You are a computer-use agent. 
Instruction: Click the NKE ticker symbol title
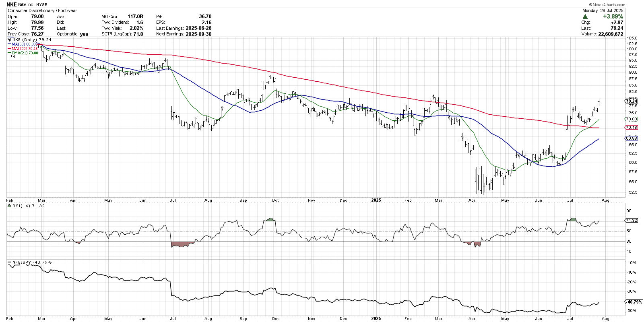point(11,4)
